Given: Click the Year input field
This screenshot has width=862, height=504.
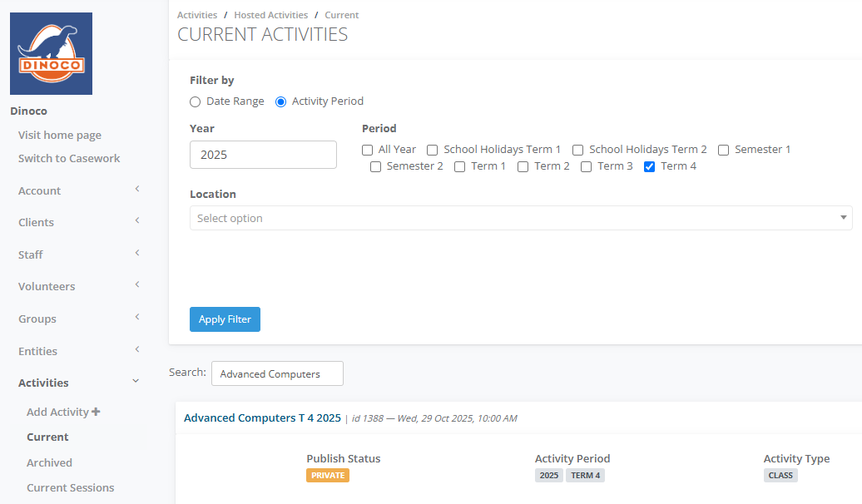Looking at the screenshot, I should tap(263, 155).
